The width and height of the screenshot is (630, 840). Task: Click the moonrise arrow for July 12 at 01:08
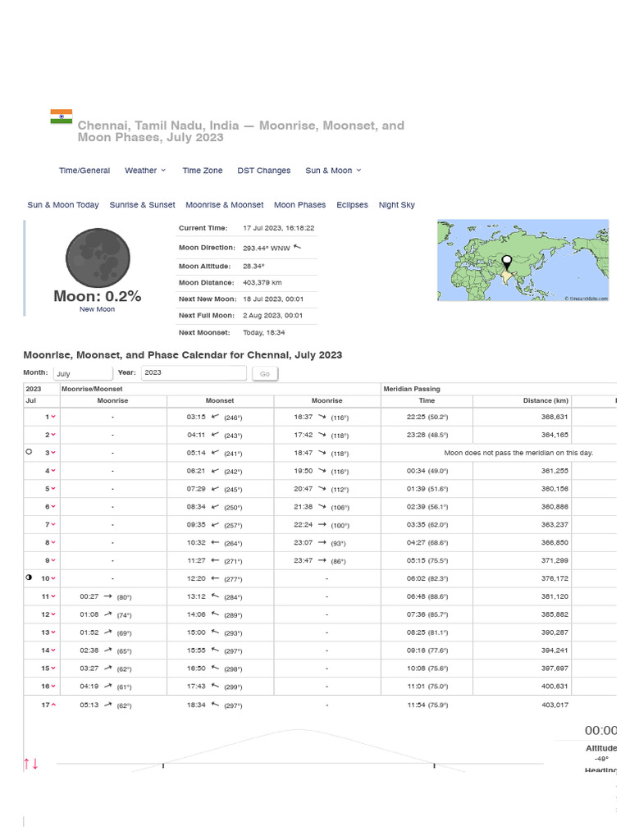click(x=107, y=614)
